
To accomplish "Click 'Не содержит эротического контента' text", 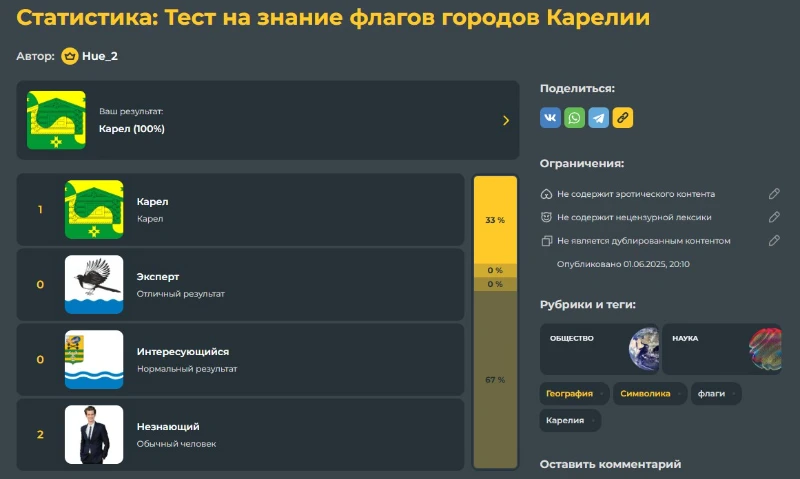I will point(636,194).
